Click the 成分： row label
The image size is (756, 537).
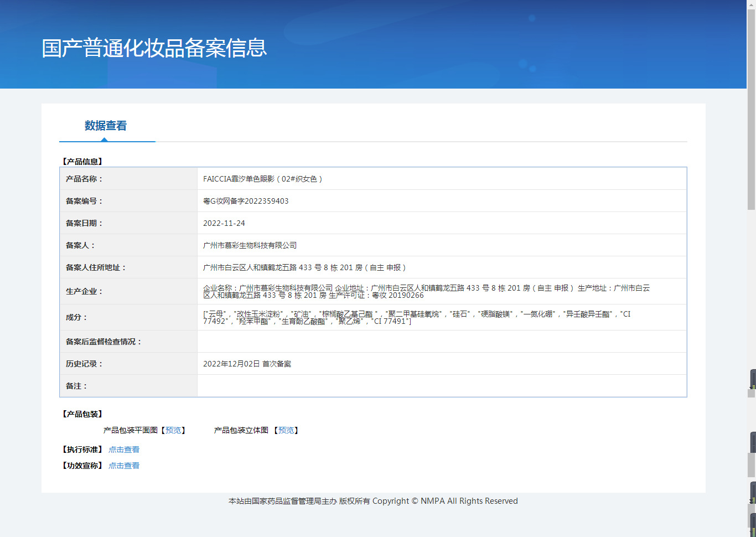77,317
